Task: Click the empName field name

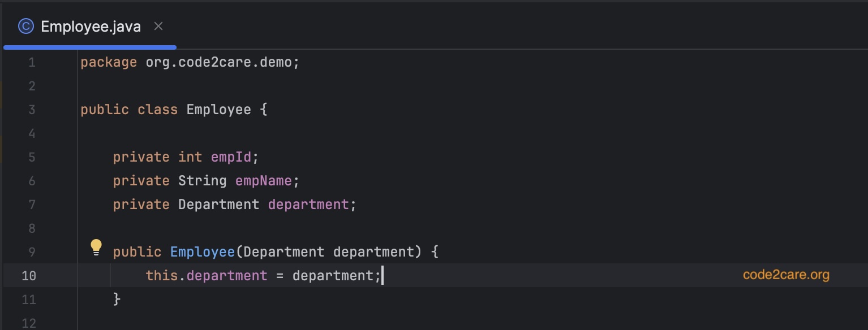Action: click(259, 181)
